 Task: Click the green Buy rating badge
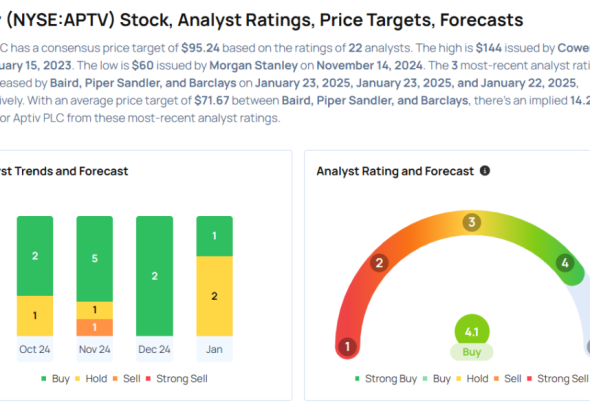point(472,352)
